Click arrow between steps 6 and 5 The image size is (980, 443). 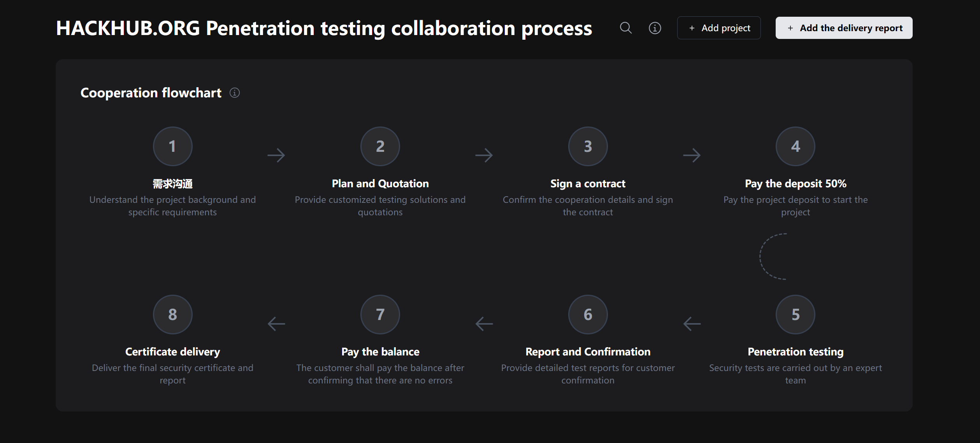[x=692, y=323]
